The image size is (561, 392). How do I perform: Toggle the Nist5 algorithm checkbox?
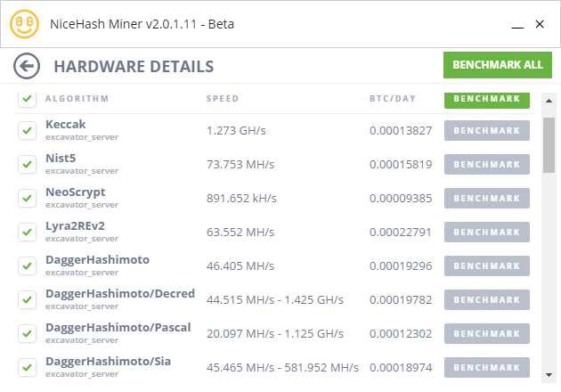(27, 165)
